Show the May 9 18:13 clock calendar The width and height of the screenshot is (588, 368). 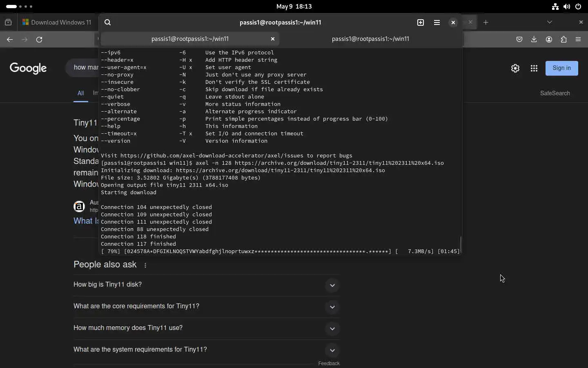pos(294,7)
